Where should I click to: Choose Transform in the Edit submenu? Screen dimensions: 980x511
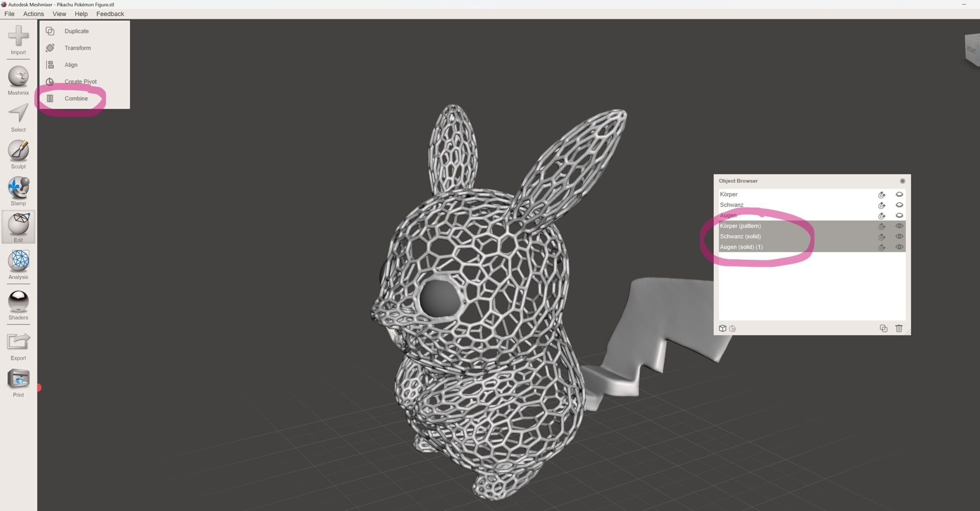pos(78,48)
